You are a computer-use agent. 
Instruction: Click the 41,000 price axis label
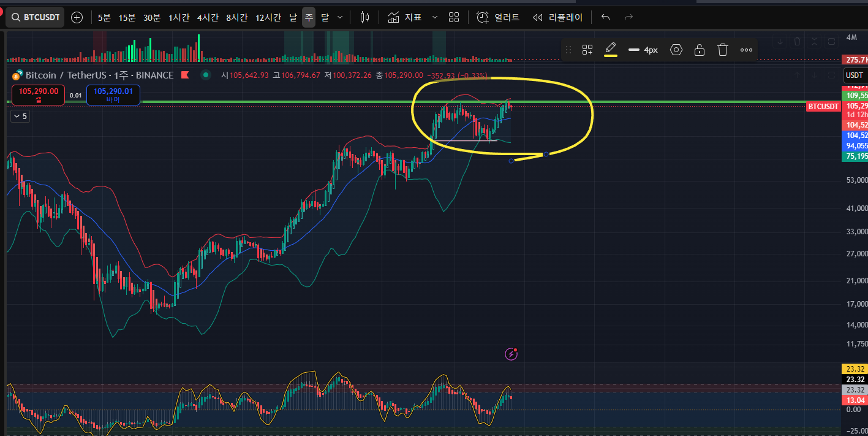click(x=856, y=209)
